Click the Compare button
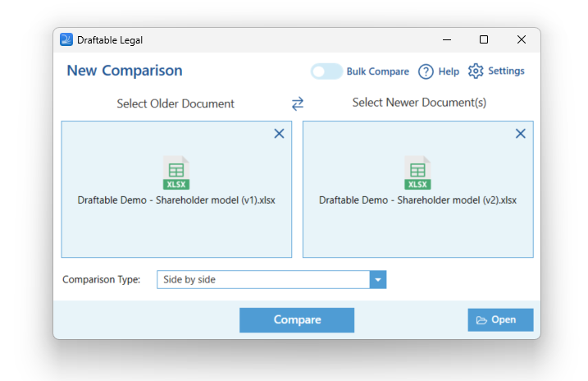 (x=297, y=319)
